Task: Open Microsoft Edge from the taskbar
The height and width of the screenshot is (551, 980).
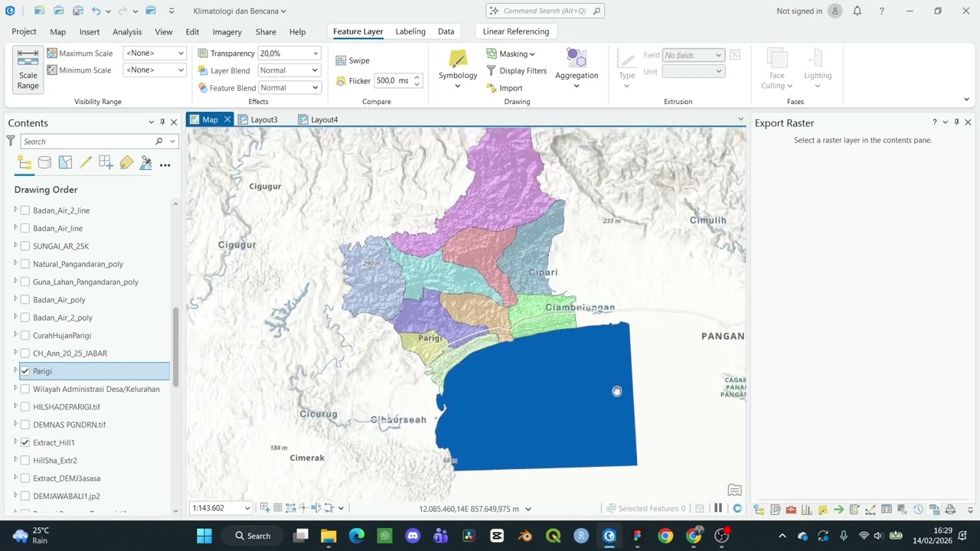Action: [x=357, y=536]
